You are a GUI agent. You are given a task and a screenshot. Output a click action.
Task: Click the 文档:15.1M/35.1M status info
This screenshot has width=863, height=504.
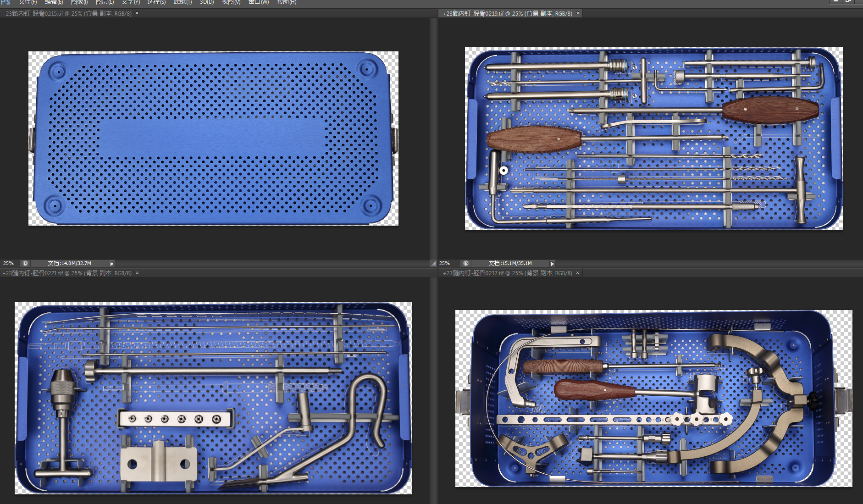[510, 263]
